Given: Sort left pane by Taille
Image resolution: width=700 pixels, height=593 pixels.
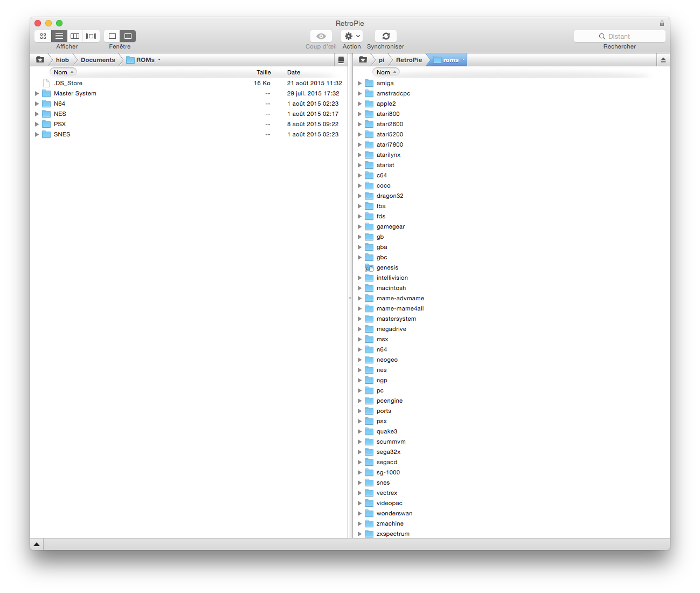Looking at the screenshot, I should [264, 72].
